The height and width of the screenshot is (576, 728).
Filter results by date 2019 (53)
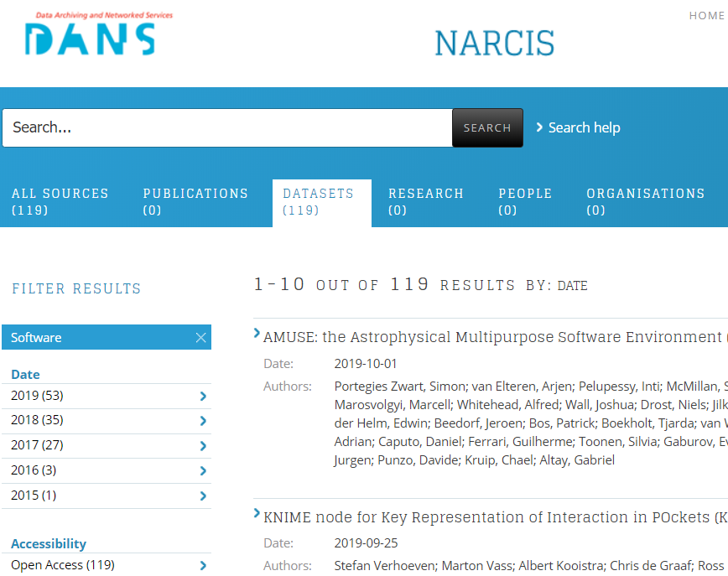pyautogui.click(x=107, y=396)
